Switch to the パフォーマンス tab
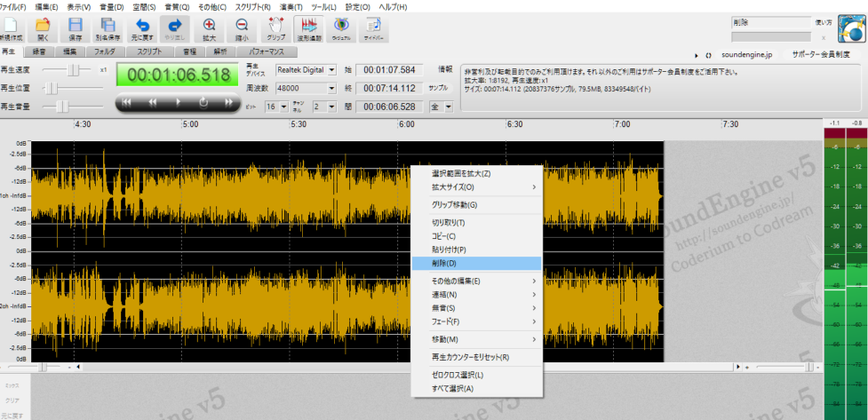Screen dimensions: 868x420 [267, 52]
